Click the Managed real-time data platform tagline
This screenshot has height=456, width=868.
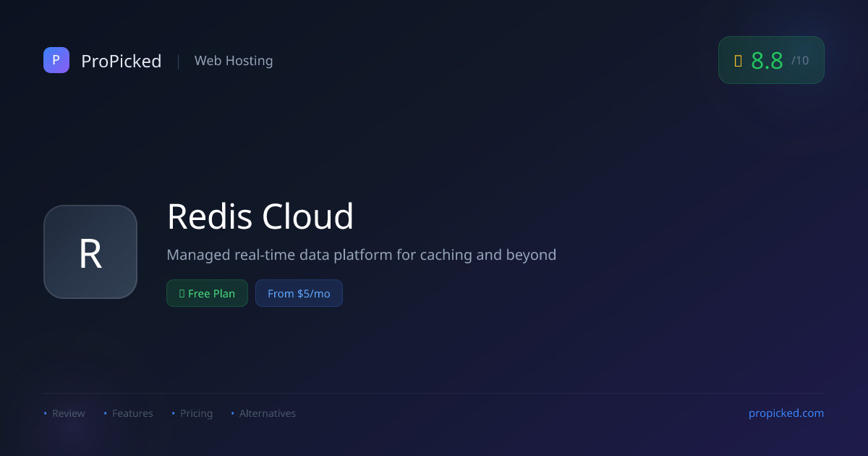click(362, 255)
